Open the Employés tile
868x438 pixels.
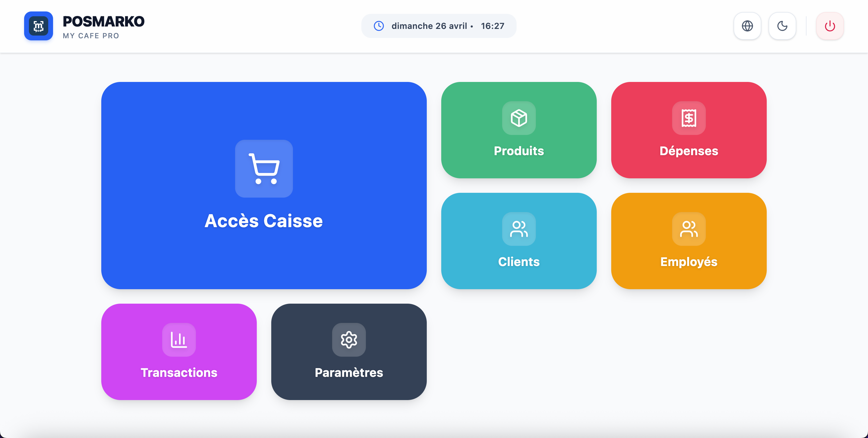point(689,241)
